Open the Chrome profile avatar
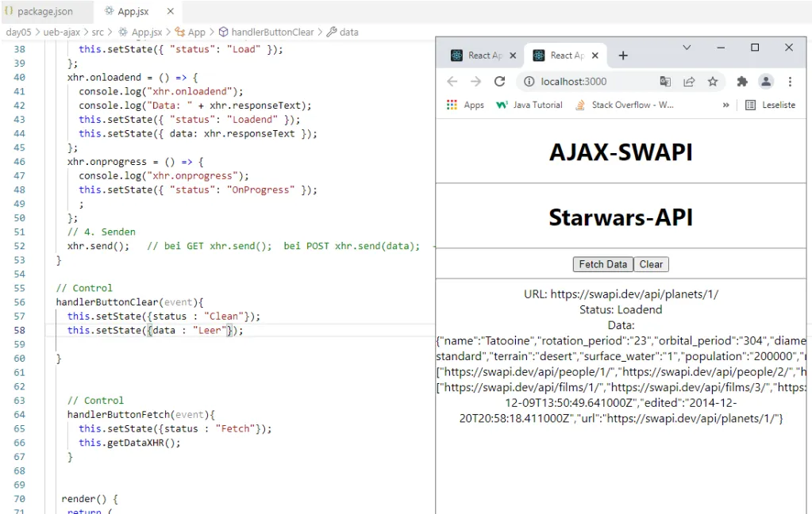 766,81
